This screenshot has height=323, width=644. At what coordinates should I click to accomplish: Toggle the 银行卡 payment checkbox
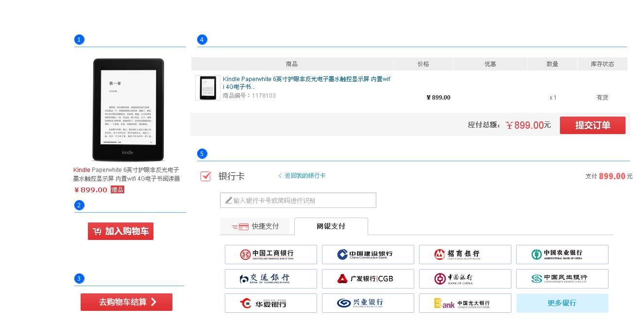point(205,176)
